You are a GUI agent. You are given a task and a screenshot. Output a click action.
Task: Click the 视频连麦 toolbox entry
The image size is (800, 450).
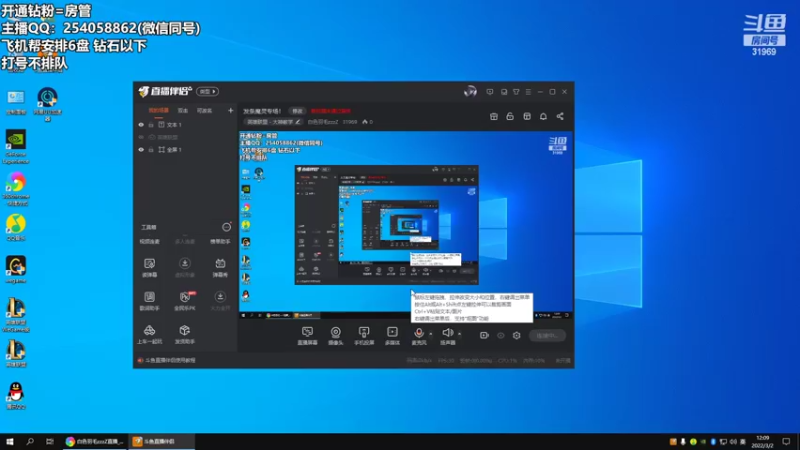[x=149, y=241]
